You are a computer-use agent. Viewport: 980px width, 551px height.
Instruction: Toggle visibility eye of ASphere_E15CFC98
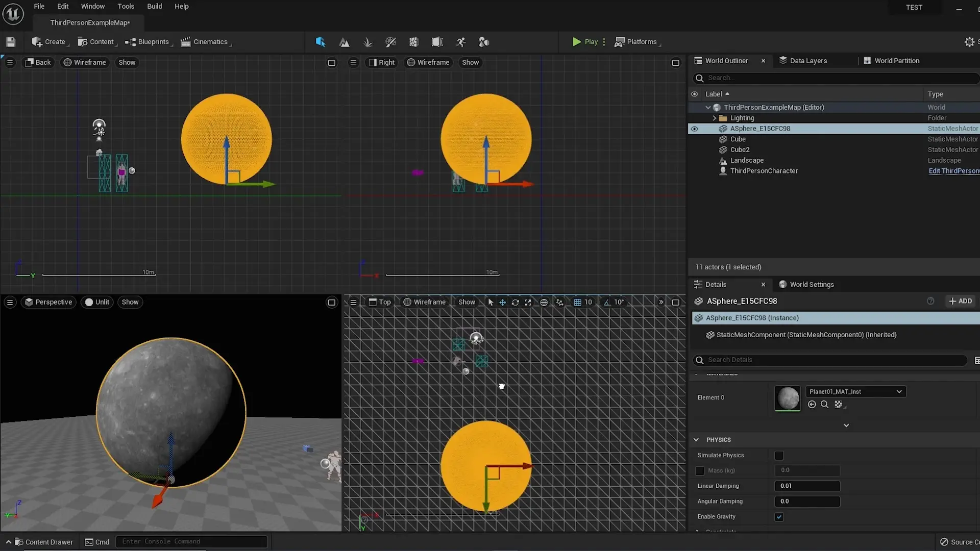694,129
